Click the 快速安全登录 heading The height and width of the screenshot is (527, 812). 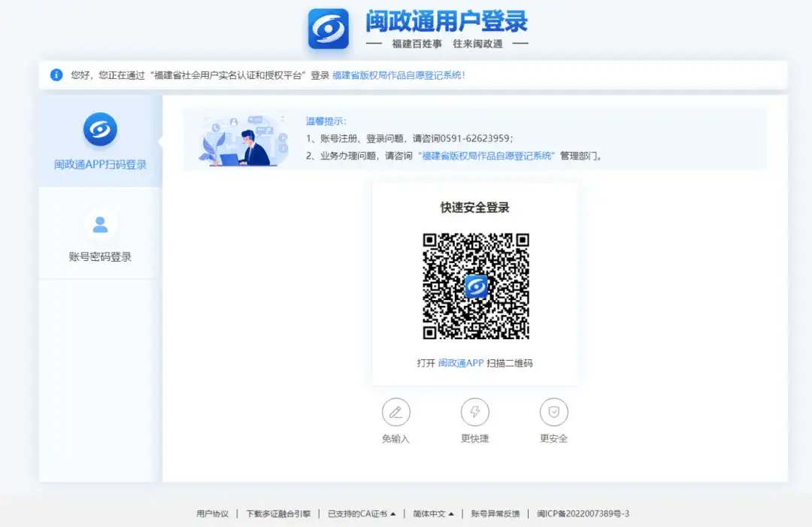pos(475,207)
